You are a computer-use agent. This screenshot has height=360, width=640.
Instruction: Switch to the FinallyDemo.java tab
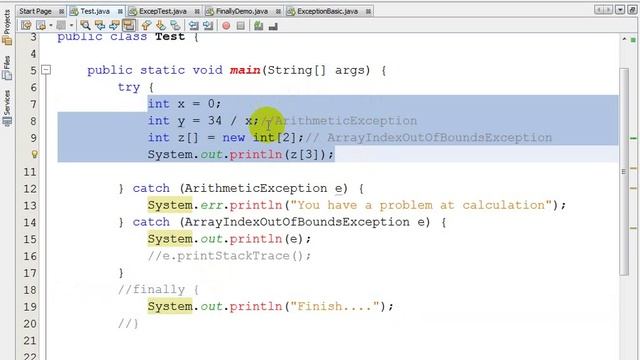pos(241,11)
